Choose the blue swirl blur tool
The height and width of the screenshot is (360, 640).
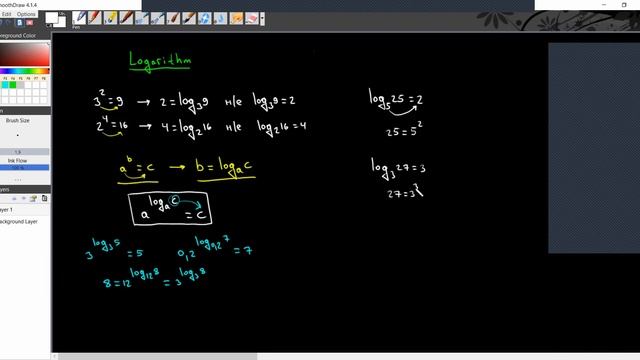coord(204,18)
